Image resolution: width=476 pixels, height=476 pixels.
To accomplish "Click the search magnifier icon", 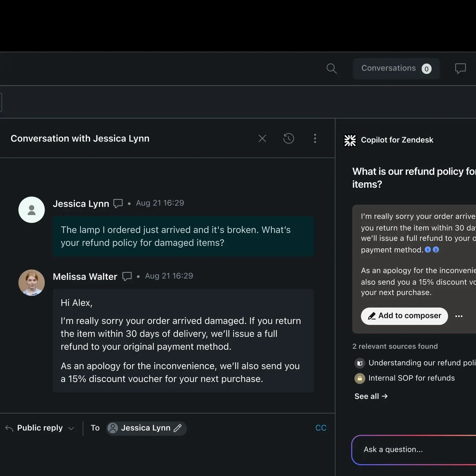I will coord(332,68).
